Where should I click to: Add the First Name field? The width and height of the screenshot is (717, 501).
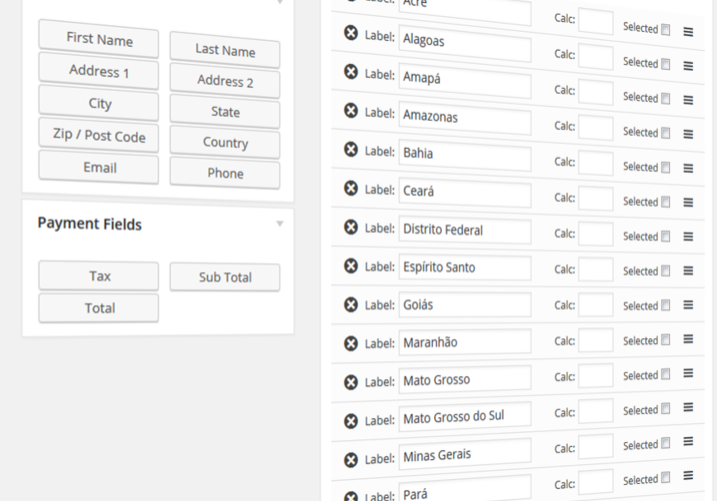click(x=99, y=39)
